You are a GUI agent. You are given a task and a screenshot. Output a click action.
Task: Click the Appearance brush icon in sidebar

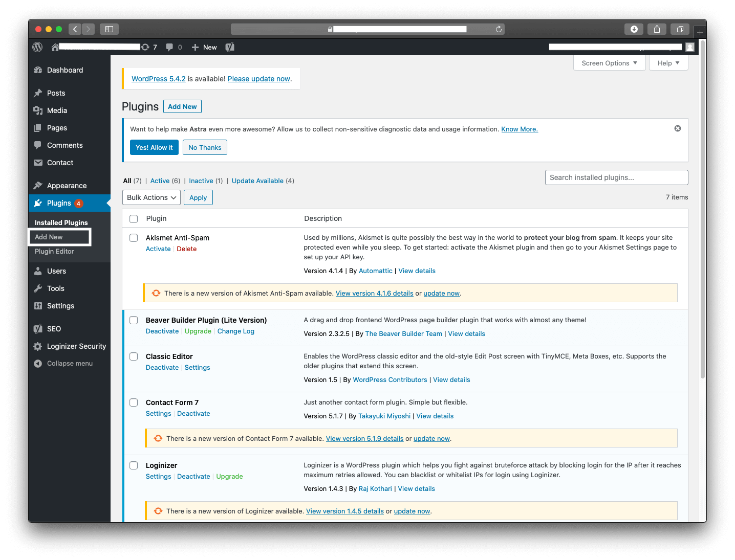tap(38, 186)
